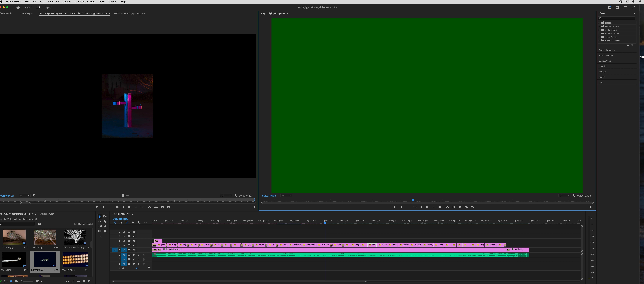The width and height of the screenshot is (644, 284).
Task: Create a new bin in the Project panel
Action: [x=79, y=281]
